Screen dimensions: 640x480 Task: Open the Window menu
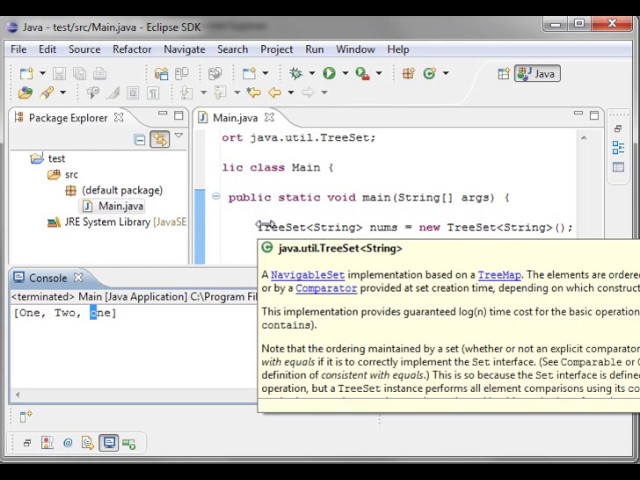[x=356, y=49]
